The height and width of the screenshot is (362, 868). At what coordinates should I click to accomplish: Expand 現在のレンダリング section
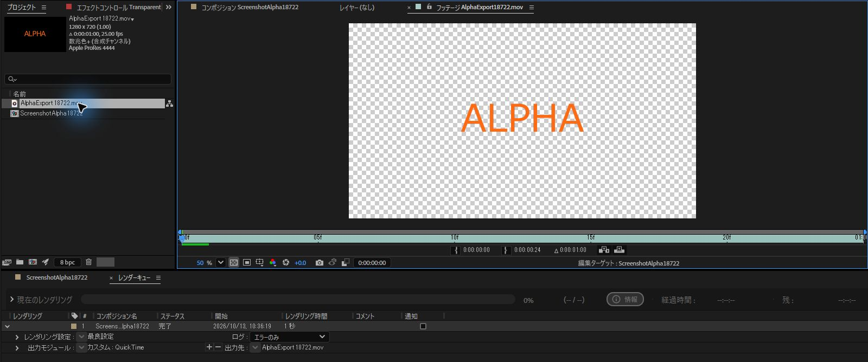12,299
